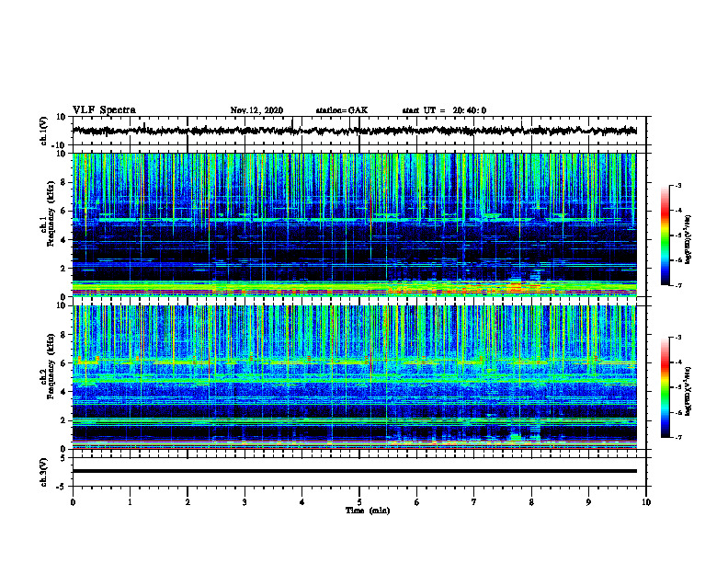Click the date 'Nov.12, 2020'
Screen dimensions: 728x563
pos(256,110)
